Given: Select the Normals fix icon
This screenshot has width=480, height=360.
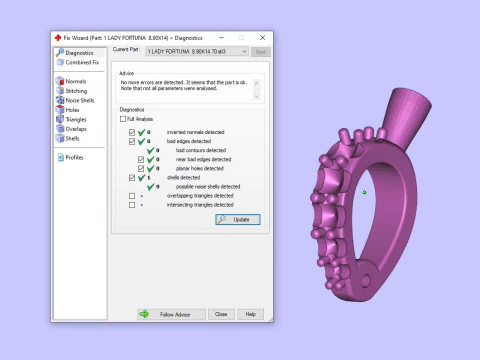Looking at the screenshot, I should (x=60, y=81).
